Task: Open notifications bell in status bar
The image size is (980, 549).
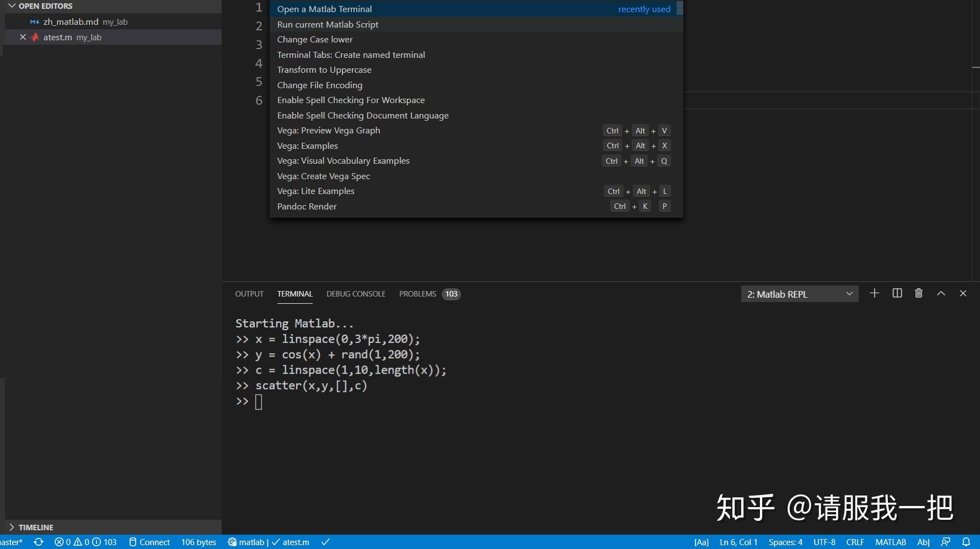Action: tap(966, 542)
